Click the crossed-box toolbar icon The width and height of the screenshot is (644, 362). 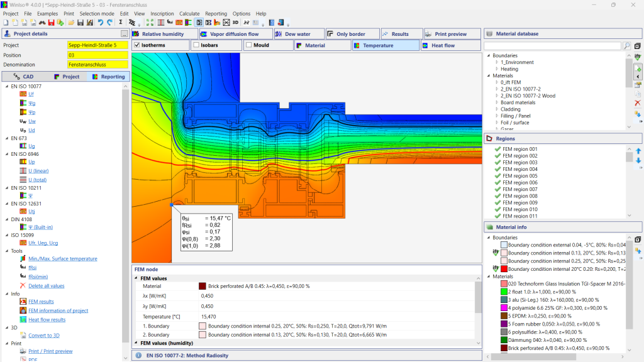(x=226, y=23)
